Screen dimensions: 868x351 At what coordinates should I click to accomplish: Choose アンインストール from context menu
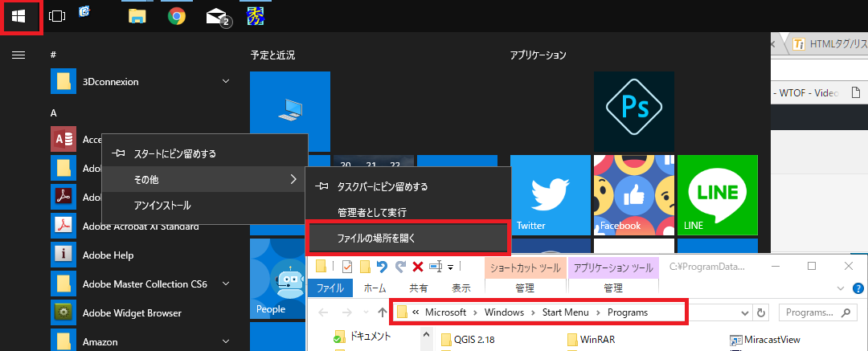[x=204, y=206]
